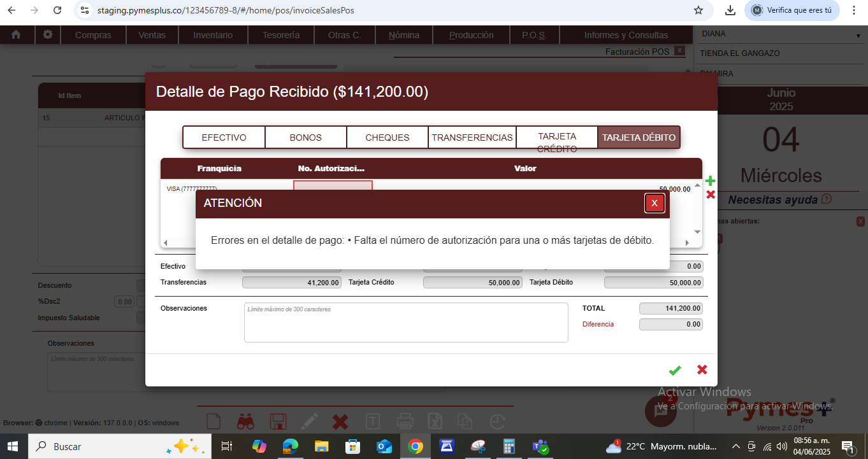Open the Tesorería menu
This screenshot has width=868, height=459.
[x=281, y=35]
